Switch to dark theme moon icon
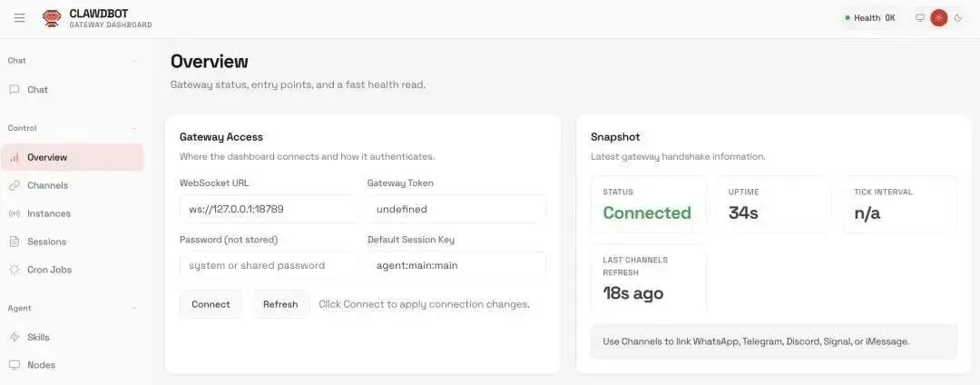 [958, 18]
